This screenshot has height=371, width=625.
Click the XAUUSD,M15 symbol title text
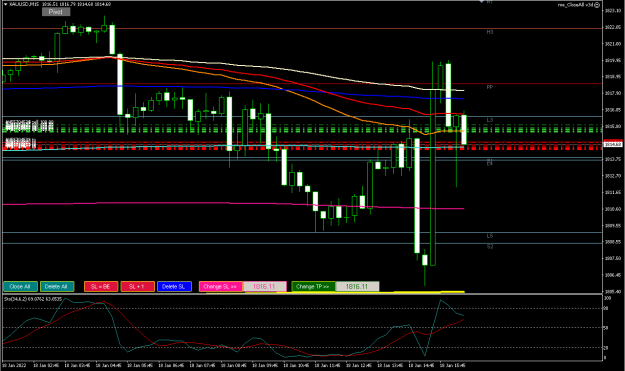(x=24, y=4)
